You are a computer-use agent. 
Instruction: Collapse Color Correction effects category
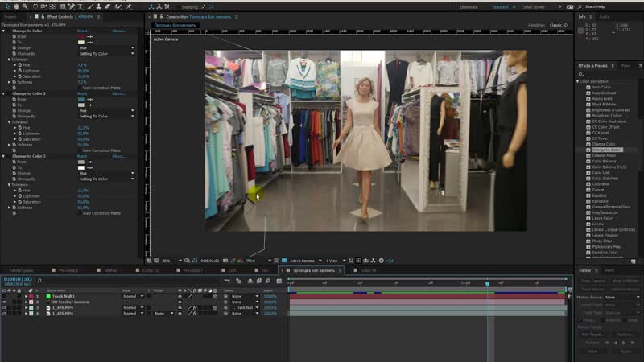(x=577, y=81)
